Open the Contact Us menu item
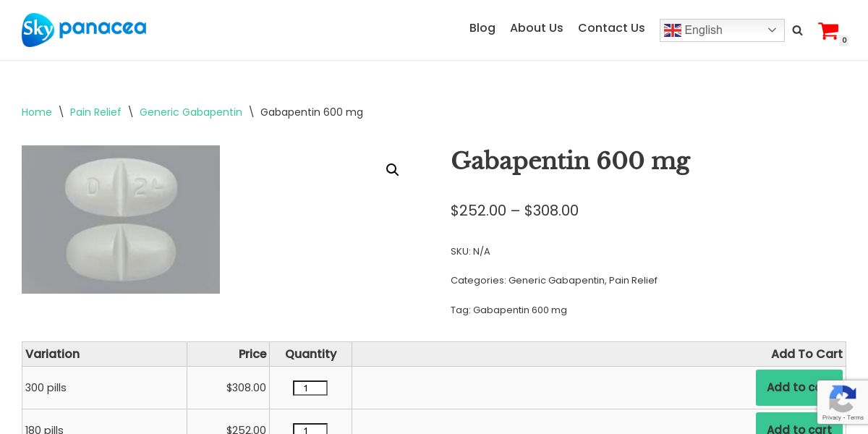This screenshot has height=434, width=868. tap(611, 28)
